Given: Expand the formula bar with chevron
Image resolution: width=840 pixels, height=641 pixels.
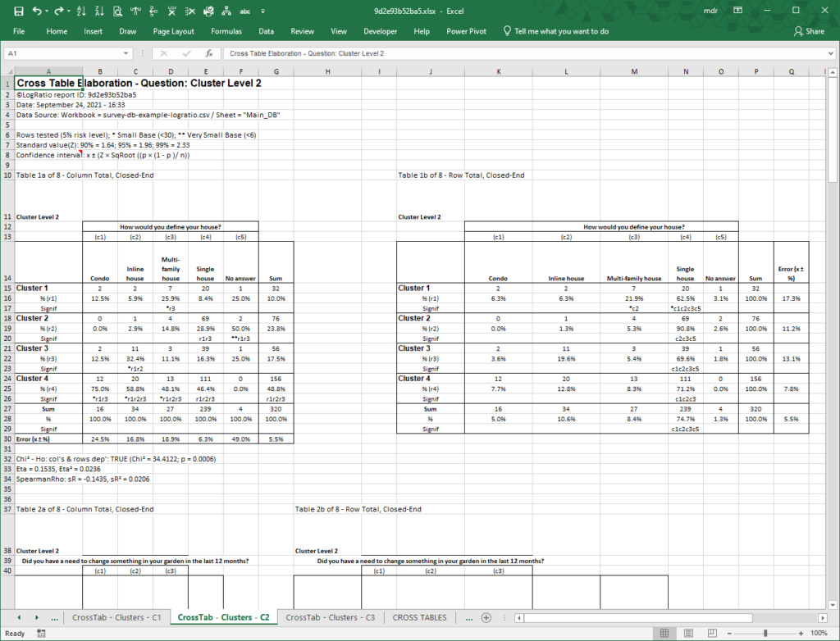Looking at the screenshot, I should 830,53.
